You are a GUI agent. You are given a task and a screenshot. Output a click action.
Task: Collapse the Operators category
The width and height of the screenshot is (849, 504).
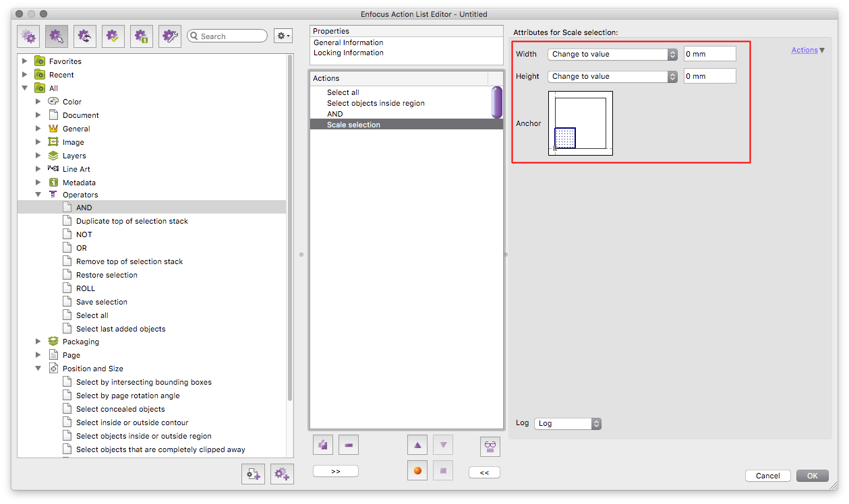coord(38,195)
